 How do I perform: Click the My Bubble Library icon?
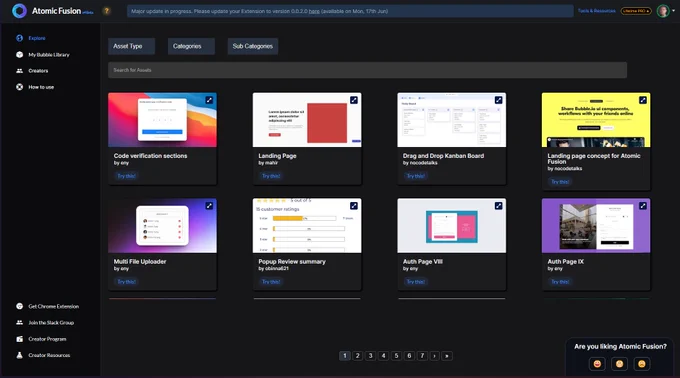20,55
